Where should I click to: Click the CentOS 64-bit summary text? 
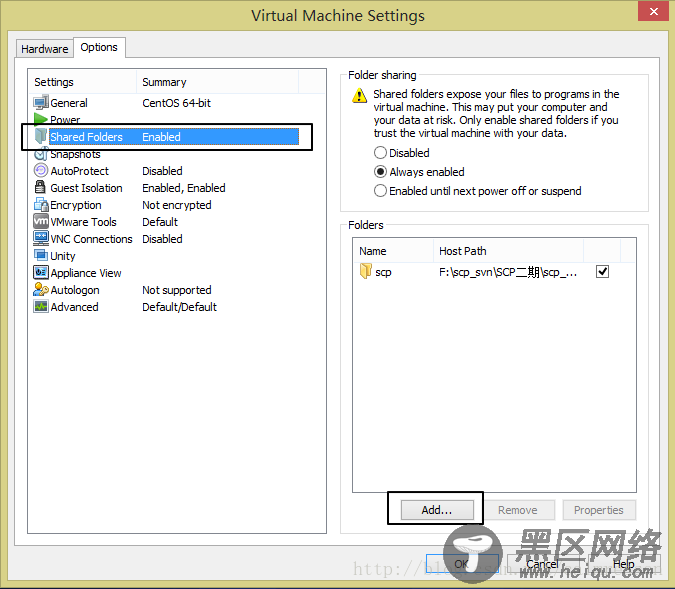176,103
